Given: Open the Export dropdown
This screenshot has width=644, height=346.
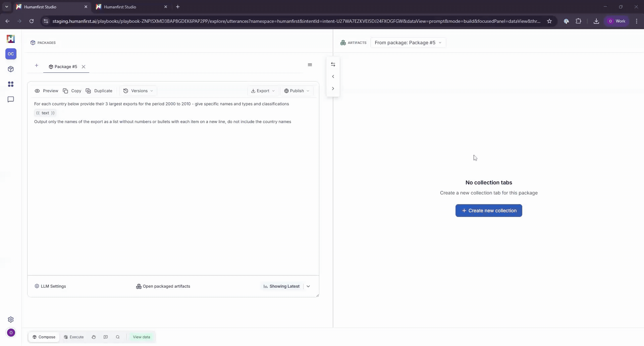Looking at the screenshot, I should (x=263, y=91).
